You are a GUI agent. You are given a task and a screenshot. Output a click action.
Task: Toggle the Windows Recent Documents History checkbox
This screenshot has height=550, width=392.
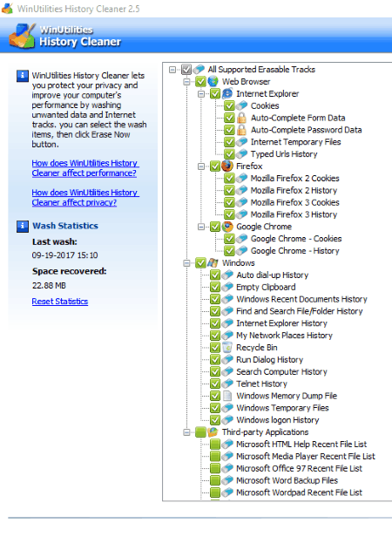[215, 299]
